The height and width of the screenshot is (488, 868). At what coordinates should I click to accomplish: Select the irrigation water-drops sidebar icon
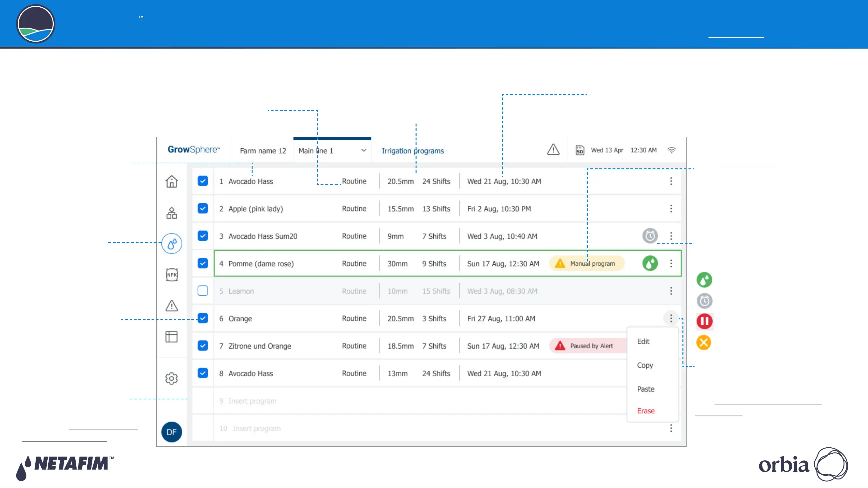tap(172, 243)
